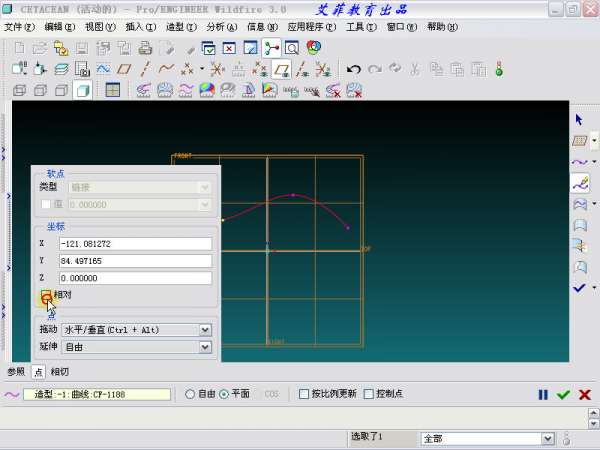Screen dimensions: 600x450
Task: Switch to the 相切 tab
Action: click(60, 372)
